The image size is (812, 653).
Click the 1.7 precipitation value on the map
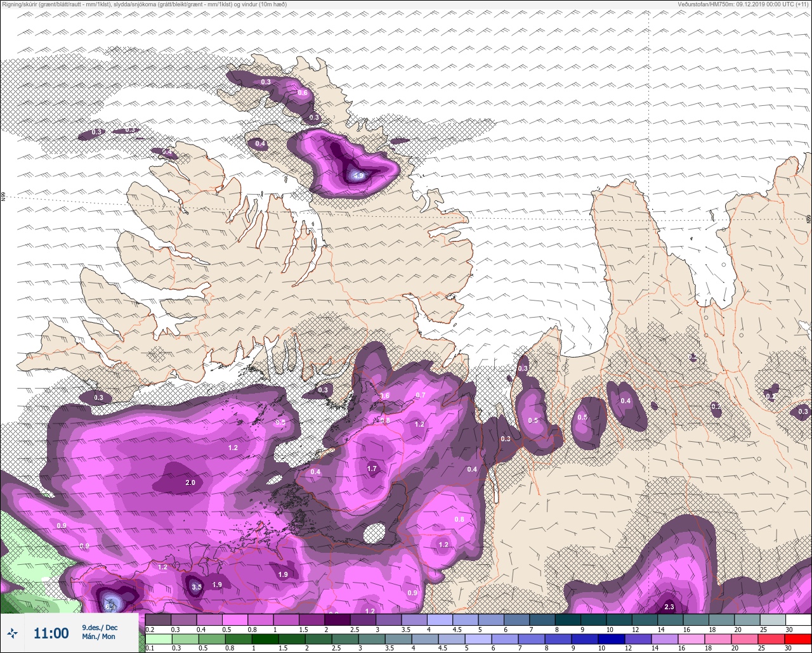point(372,469)
